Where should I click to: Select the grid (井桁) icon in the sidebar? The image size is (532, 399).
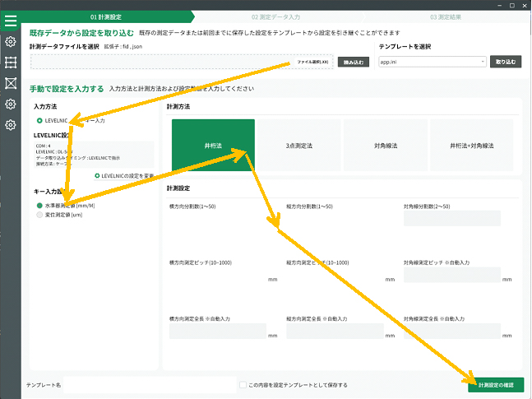[x=11, y=63]
